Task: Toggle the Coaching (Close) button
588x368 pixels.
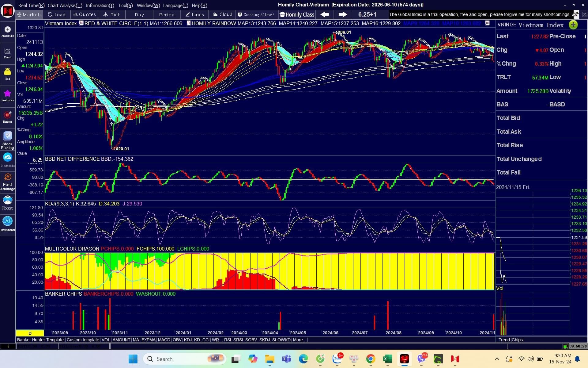Action: tap(256, 14)
